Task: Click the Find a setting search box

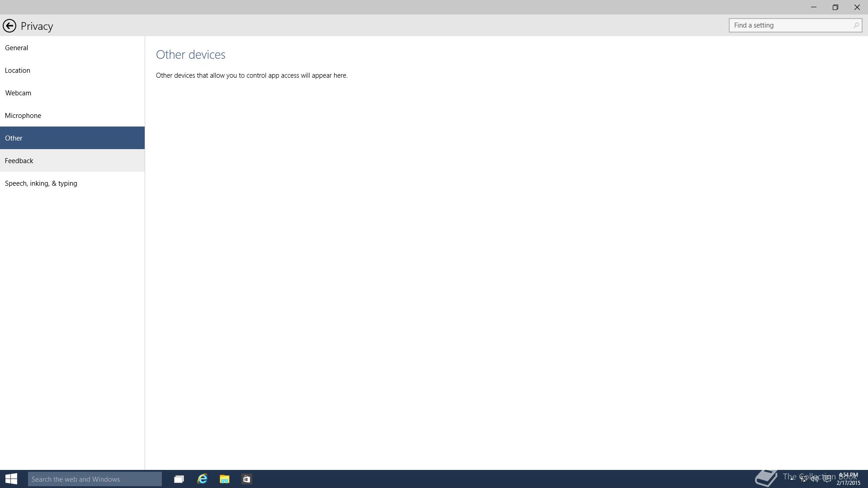Action: pos(795,25)
